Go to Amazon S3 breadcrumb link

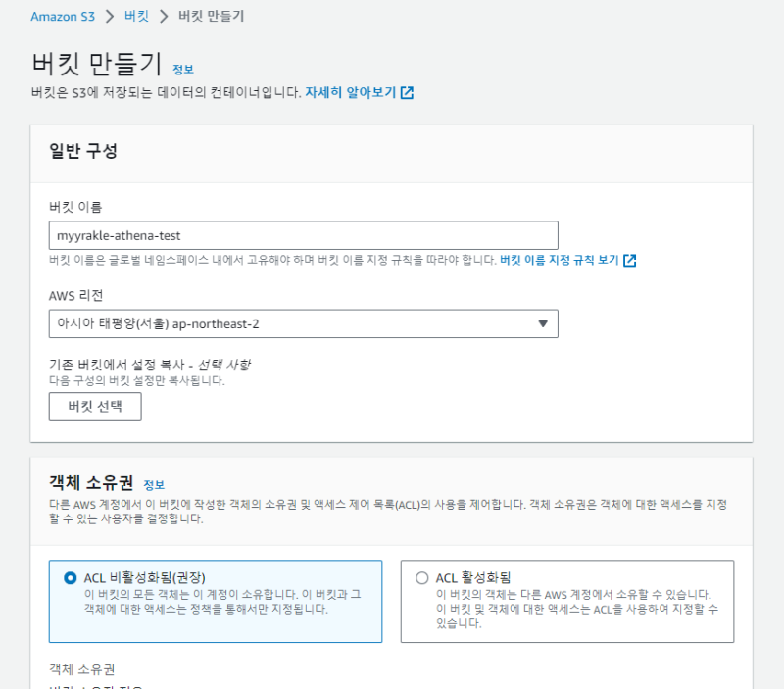pos(63,17)
